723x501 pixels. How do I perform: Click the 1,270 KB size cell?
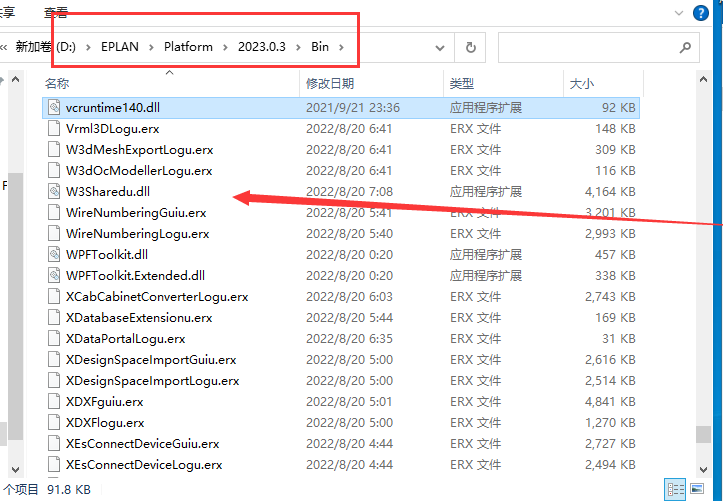(610, 423)
